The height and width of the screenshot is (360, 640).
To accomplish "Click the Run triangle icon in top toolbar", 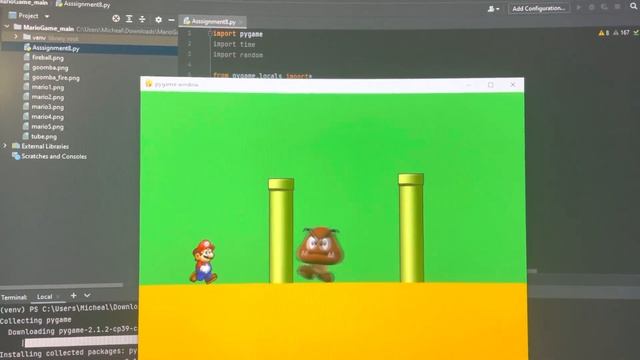I will (579, 7).
